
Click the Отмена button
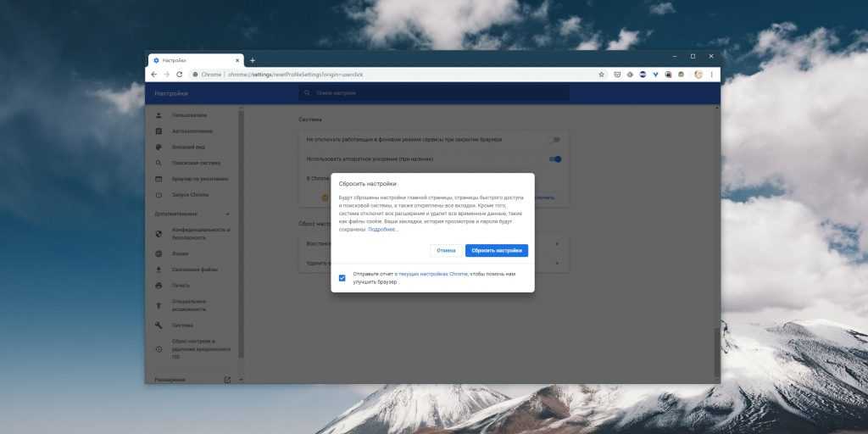pos(446,251)
